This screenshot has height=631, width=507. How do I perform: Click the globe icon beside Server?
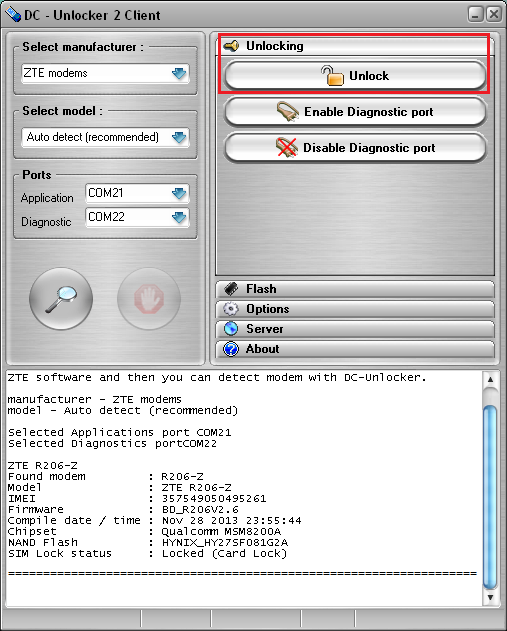pyautogui.click(x=231, y=329)
